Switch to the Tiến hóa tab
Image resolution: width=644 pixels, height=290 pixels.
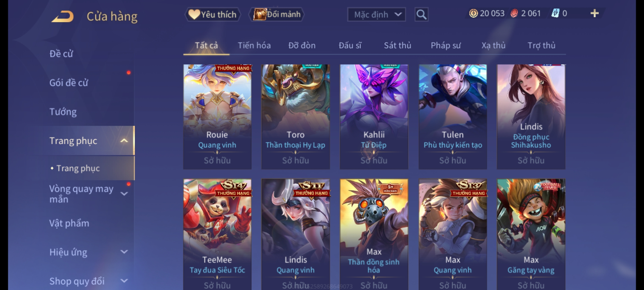pos(254,45)
